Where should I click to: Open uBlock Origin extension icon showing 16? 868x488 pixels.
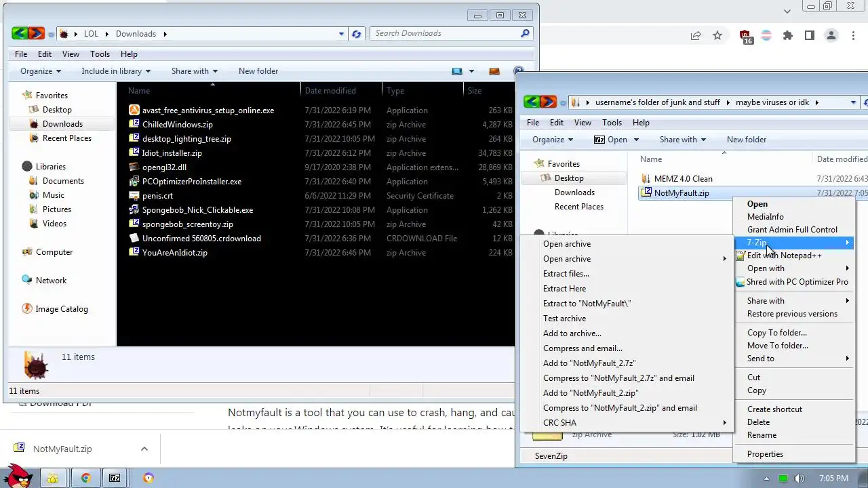(746, 37)
